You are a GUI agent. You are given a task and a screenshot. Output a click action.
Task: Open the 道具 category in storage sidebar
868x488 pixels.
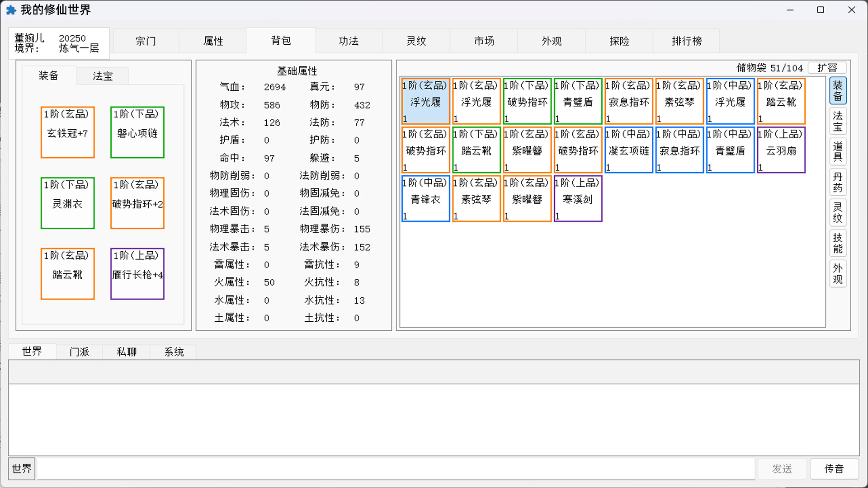coord(837,151)
